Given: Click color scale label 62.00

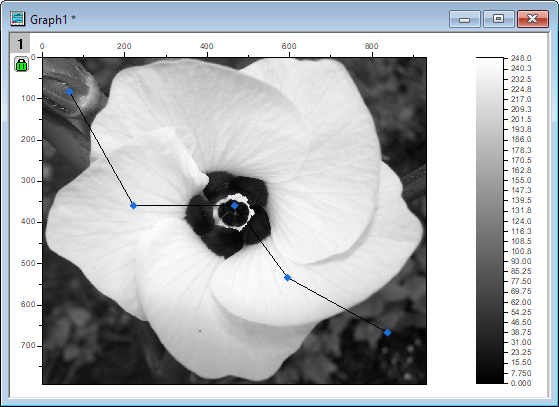Looking at the screenshot, I should 521,302.
